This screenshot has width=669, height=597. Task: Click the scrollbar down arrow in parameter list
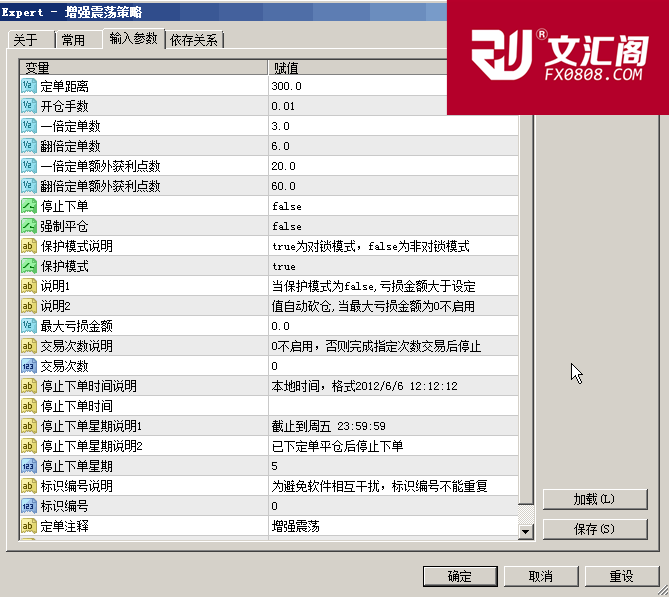pos(527,532)
